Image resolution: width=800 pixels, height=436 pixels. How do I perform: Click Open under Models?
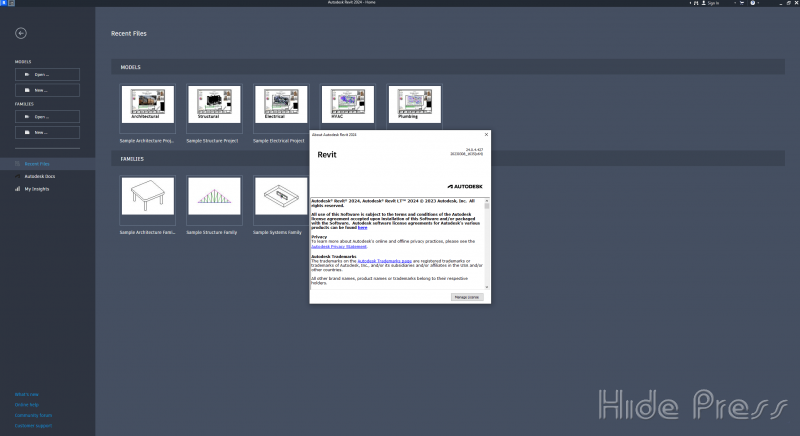pos(47,74)
